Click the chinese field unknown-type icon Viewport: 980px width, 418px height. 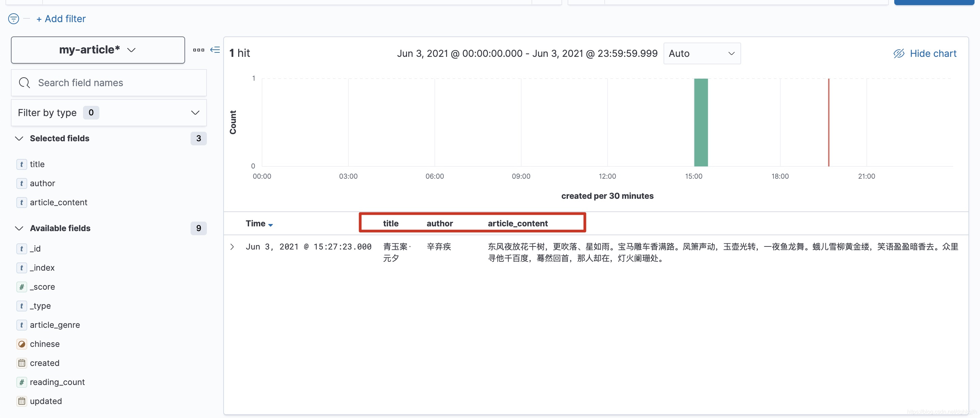click(x=22, y=344)
